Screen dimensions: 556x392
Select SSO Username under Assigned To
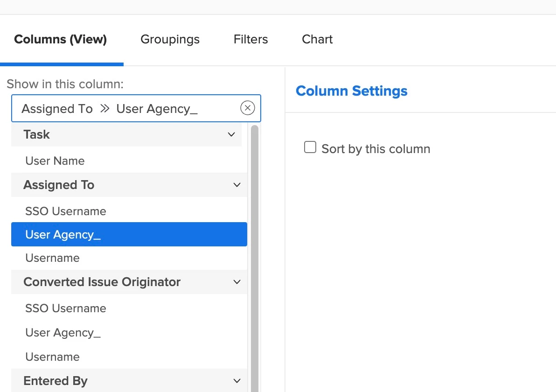point(66,211)
